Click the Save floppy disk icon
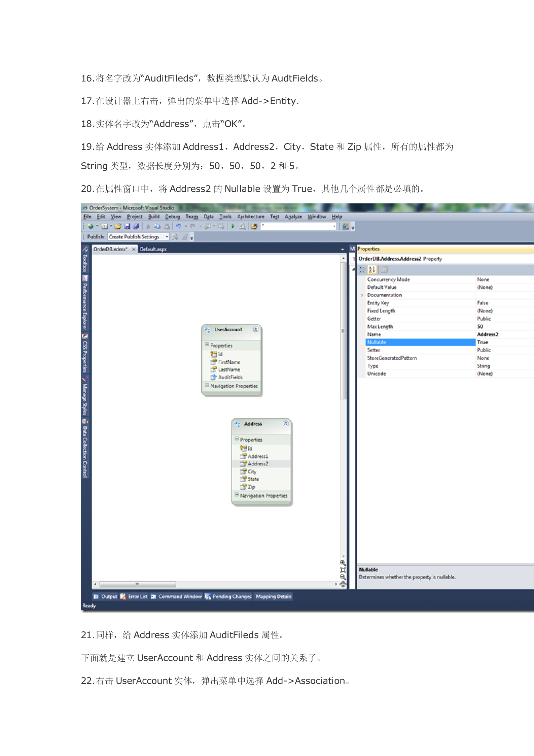 click(128, 226)
